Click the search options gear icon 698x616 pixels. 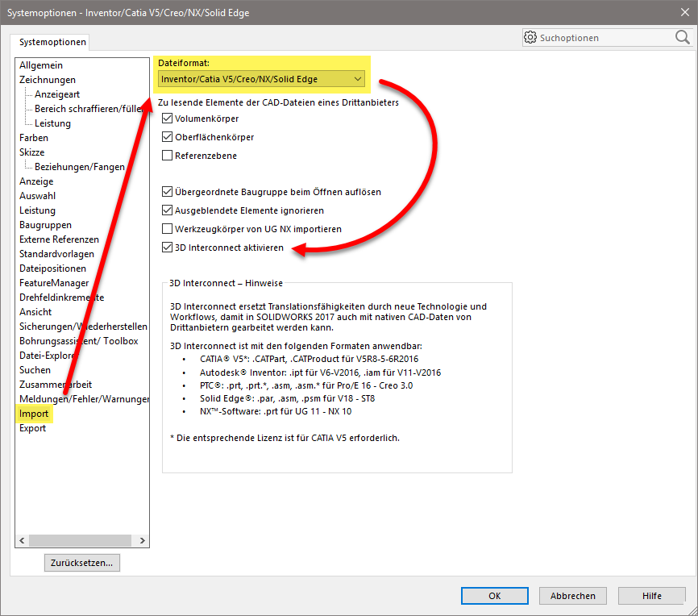(x=530, y=37)
